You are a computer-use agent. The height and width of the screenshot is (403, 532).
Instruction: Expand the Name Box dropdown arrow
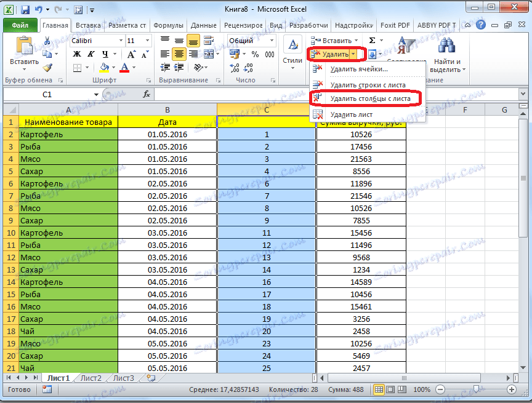[95, 94]
